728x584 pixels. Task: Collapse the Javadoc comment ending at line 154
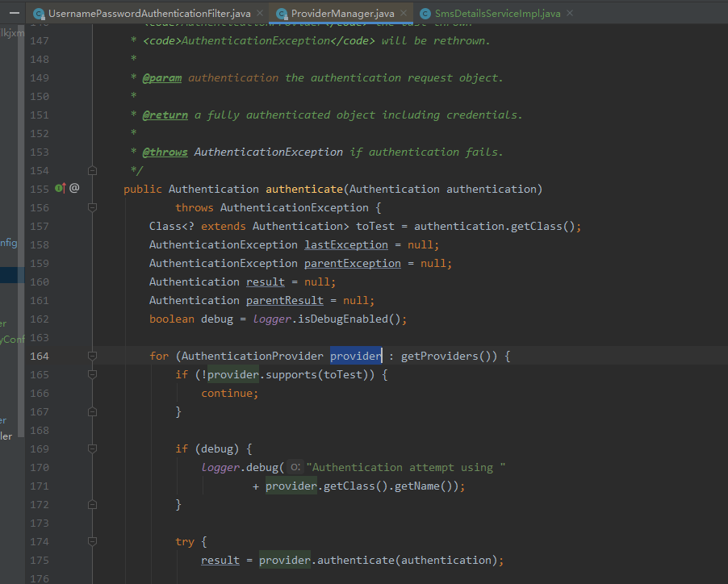[92, 170]
